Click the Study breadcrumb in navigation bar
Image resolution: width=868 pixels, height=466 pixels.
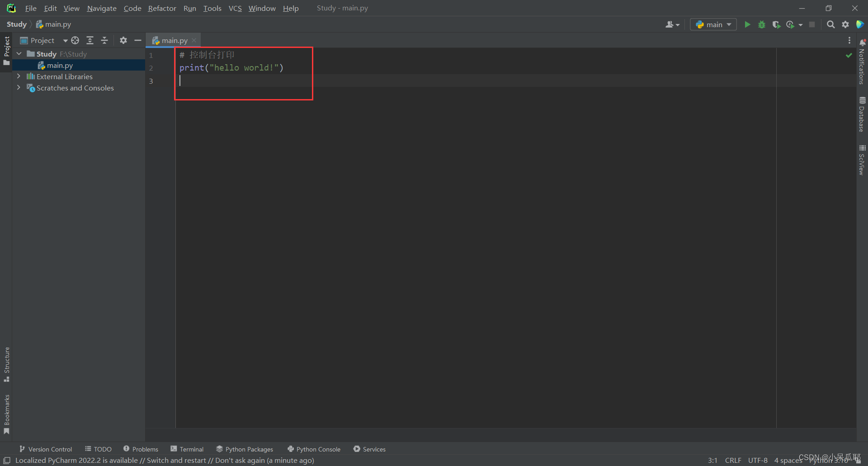(x=17, y=24)
